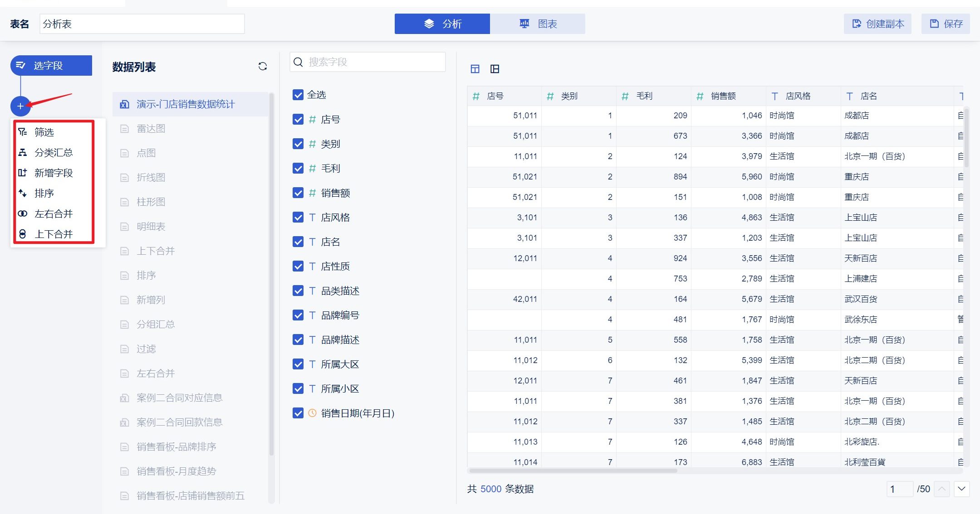
Task: Click the T icon on the 店风格 column header
Action: point(774,96)
